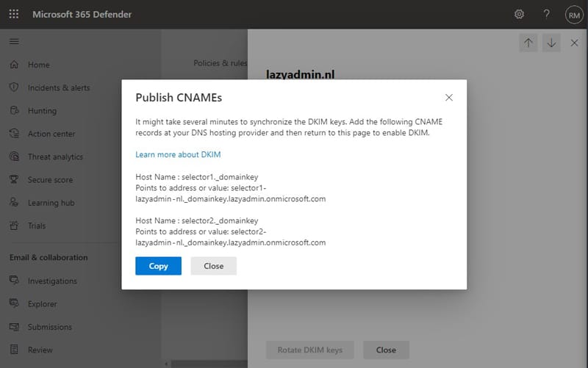Open Threat analytics menu item
Viewport: 588px width, 368px height.
pos(56,156)
